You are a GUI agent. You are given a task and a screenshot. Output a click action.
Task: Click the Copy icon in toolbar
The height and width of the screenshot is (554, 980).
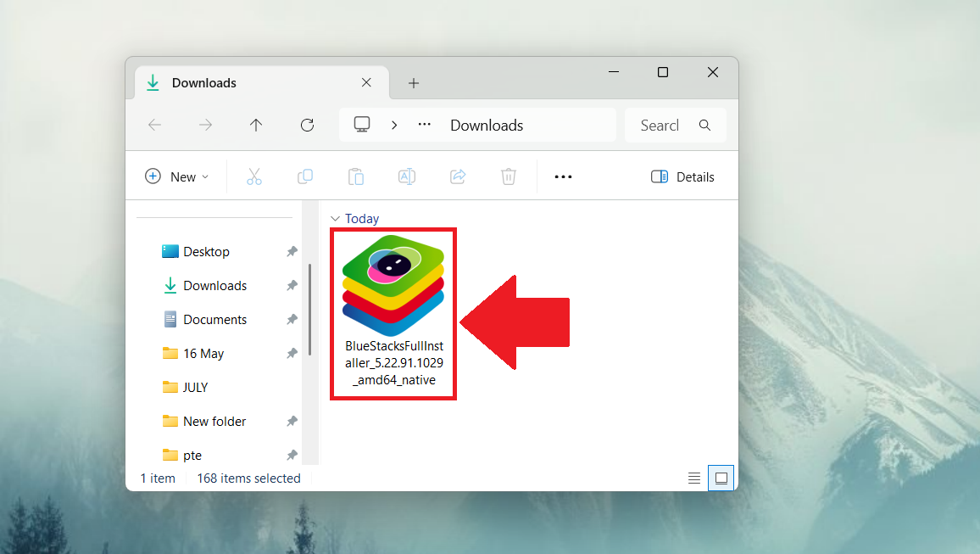pos(305,176)
